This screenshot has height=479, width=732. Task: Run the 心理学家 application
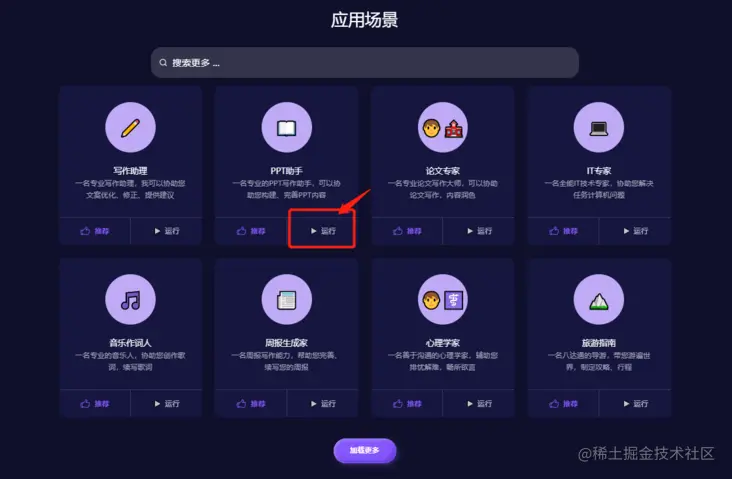[479, 404]
